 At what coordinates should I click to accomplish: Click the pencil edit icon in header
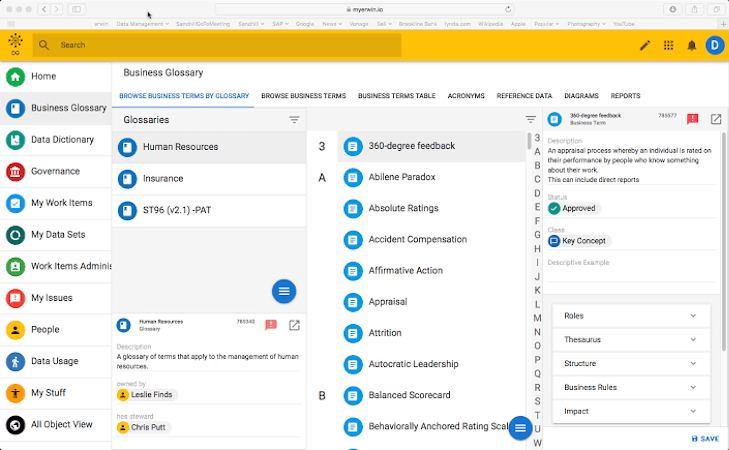(x=645, y=45)
